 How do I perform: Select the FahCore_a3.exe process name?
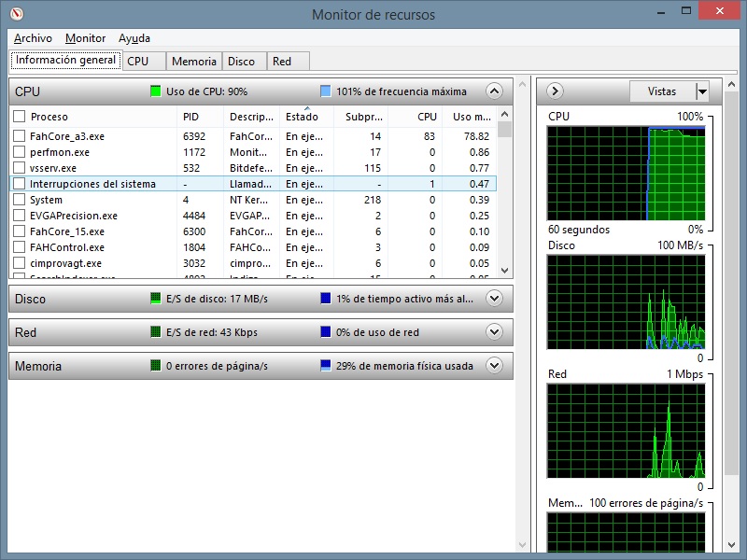(67, 136)
